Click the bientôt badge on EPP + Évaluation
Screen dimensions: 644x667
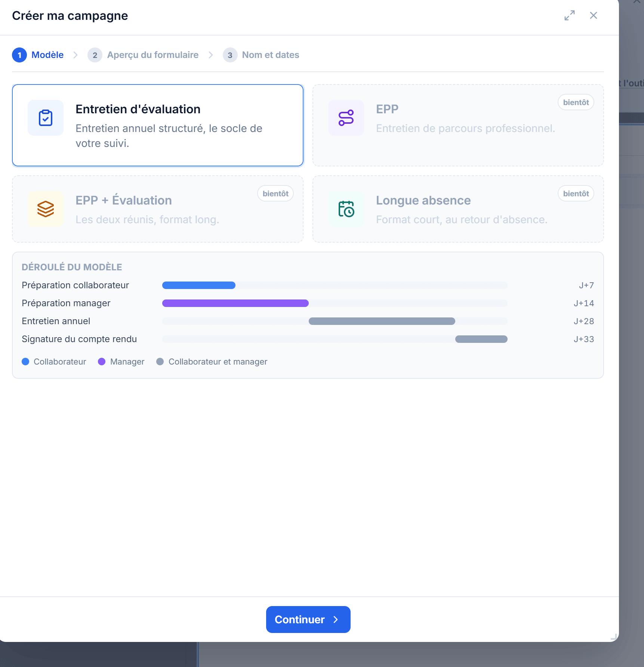(275, 193)
